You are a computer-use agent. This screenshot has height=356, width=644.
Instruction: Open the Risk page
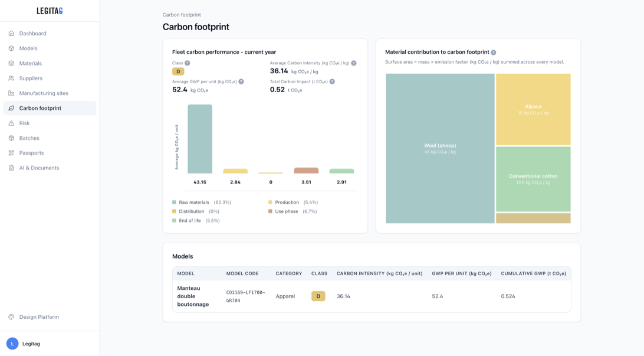point(50,123)
